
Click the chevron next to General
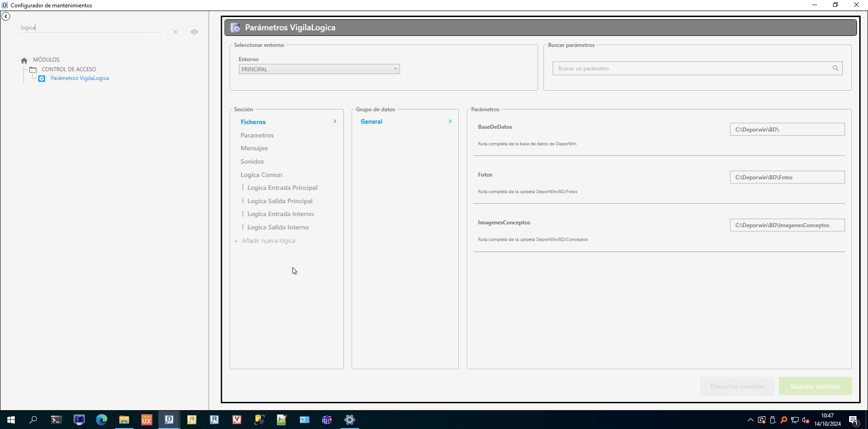[450, 121]
